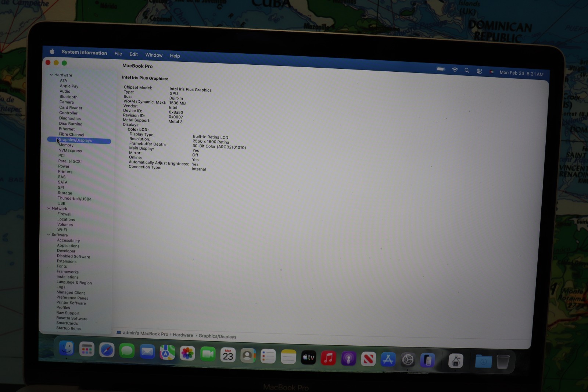Collapse the Software section
The height and width of the screenshot is (392, 588).
48,234
